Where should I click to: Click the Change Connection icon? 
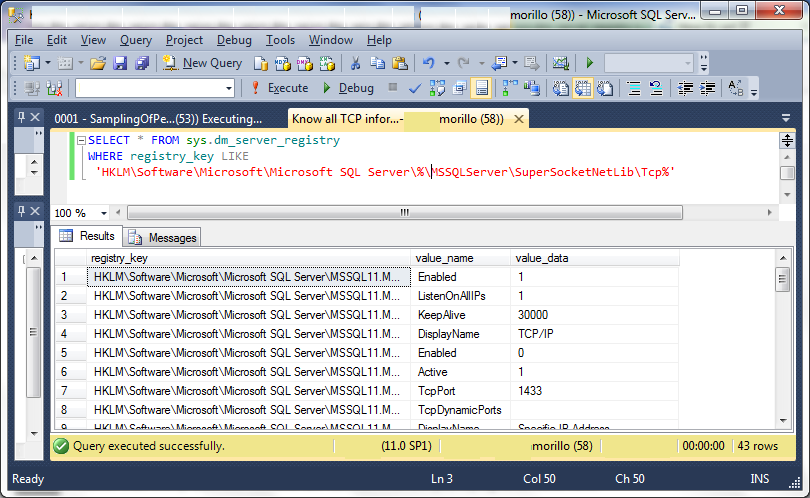(54, 88)
